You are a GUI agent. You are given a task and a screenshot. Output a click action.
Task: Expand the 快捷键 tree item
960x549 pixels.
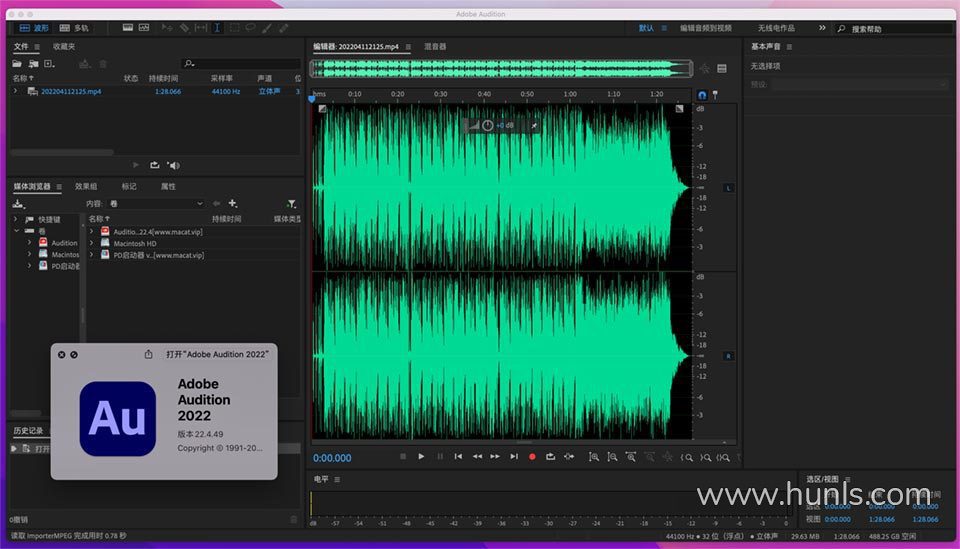[x=16, y=219]
